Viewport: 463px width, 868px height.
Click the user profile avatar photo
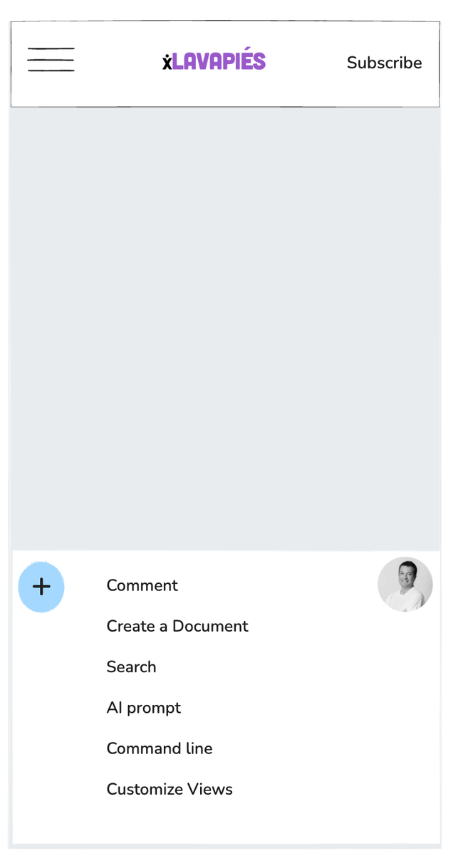pos(405,585)
